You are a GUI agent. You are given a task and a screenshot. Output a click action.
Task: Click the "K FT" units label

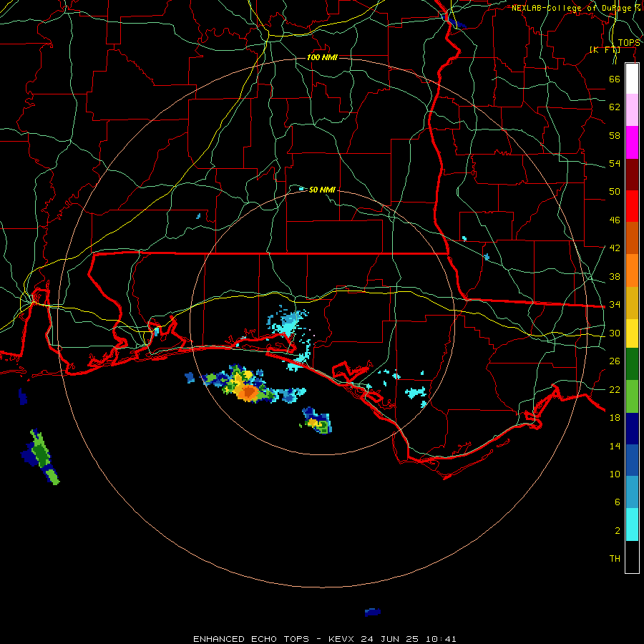pyautogui.click(x=605, y=50)
